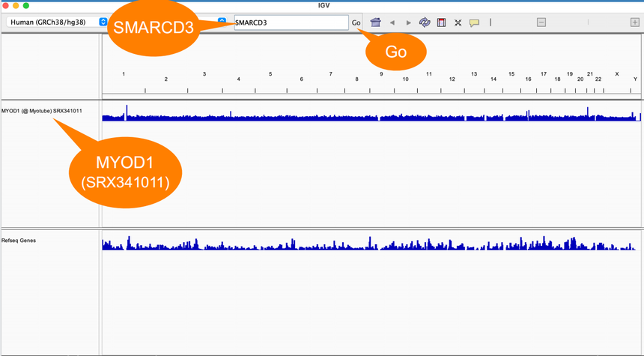Click chromosome X label in the ruler
The width and height of the screenshot is (644, 356).
[616, 74]
